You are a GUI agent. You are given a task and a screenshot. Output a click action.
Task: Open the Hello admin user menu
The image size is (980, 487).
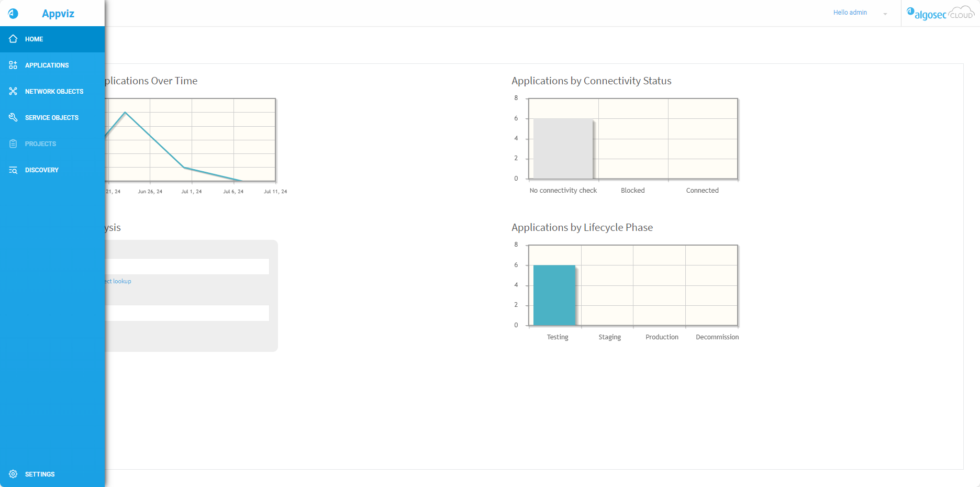point(850,13)
